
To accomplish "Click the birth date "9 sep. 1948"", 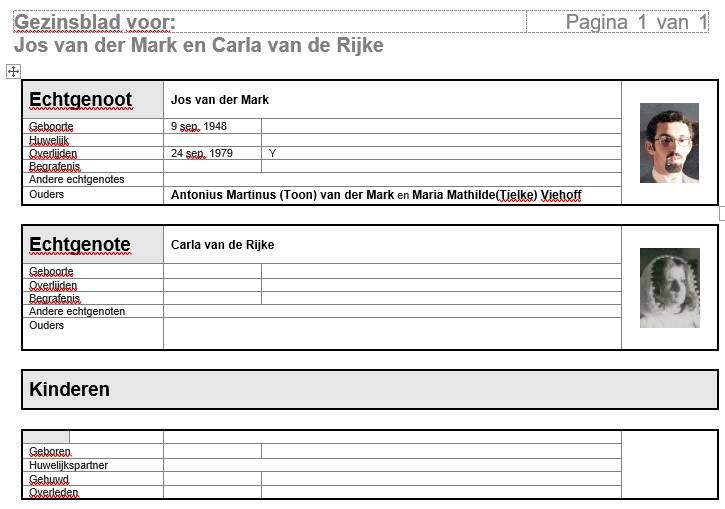I will tap(199, 127).
